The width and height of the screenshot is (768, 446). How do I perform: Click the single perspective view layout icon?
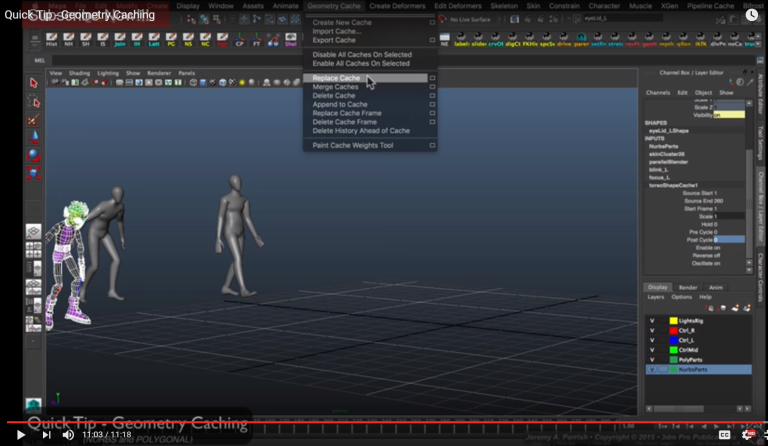click(x=33, y=231)
